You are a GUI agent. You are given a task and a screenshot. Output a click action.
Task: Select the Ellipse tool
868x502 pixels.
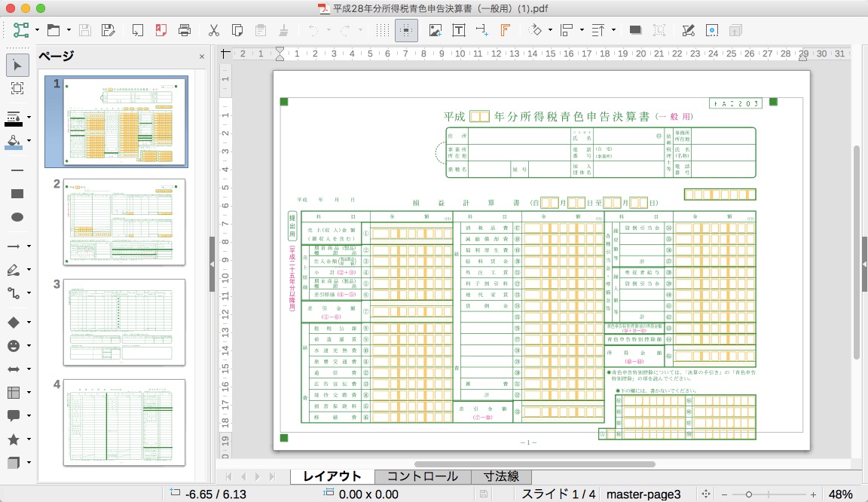point(17,217)
